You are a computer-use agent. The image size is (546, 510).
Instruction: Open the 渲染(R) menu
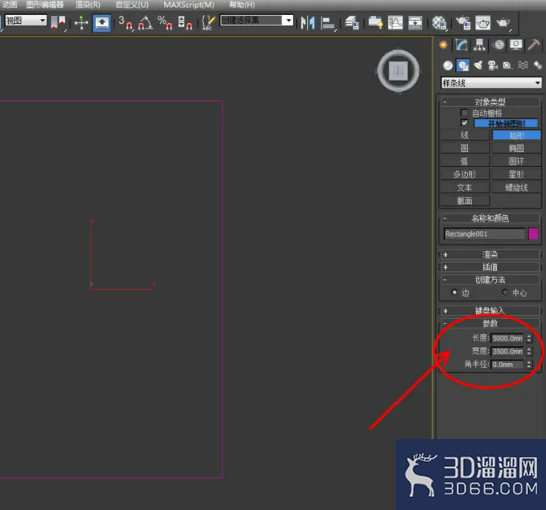click(88, 5)
